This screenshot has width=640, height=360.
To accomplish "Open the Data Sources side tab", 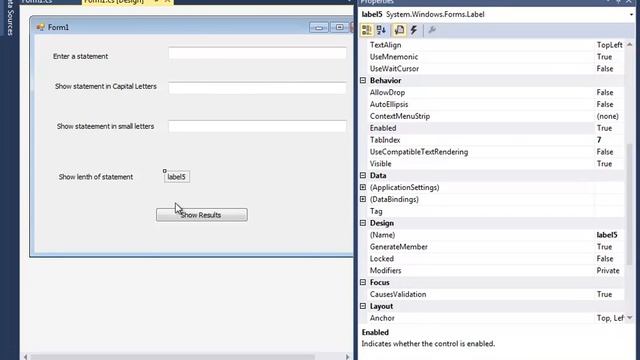I will (x=10, y=17).
